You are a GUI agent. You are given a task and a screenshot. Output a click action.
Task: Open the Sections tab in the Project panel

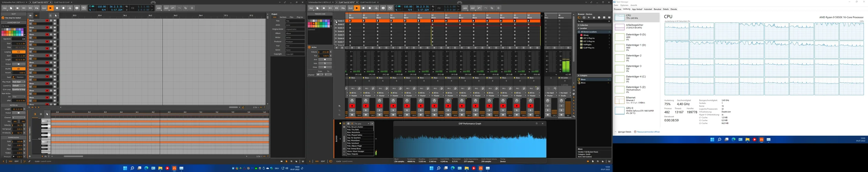click(x=283, y=17)
